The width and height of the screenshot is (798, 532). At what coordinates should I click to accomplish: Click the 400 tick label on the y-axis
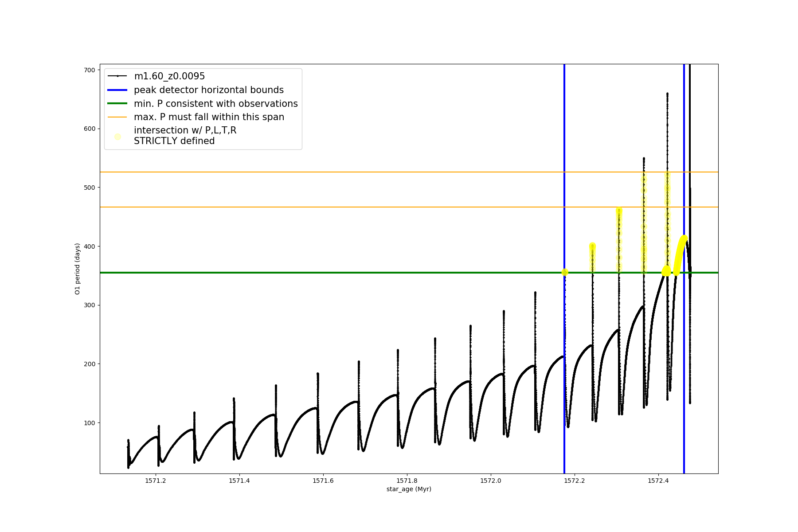point(90,246)
